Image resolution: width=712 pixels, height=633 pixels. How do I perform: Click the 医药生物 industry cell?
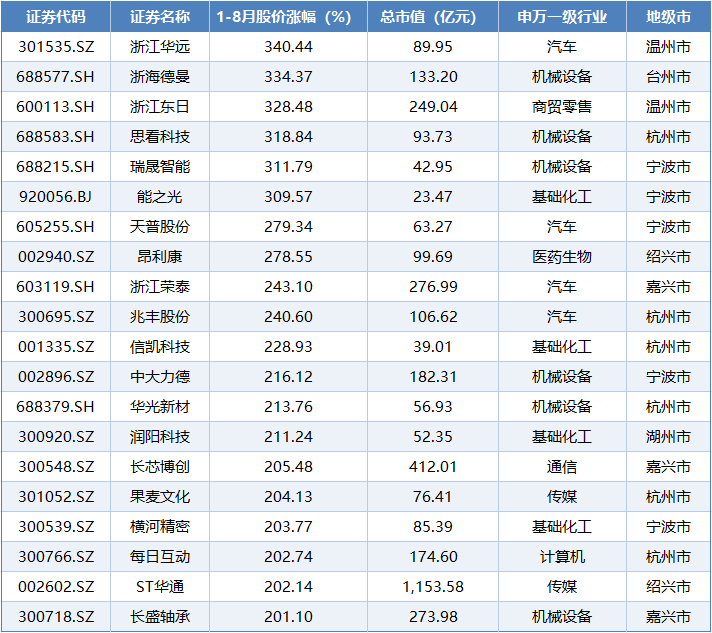point(562,257)
